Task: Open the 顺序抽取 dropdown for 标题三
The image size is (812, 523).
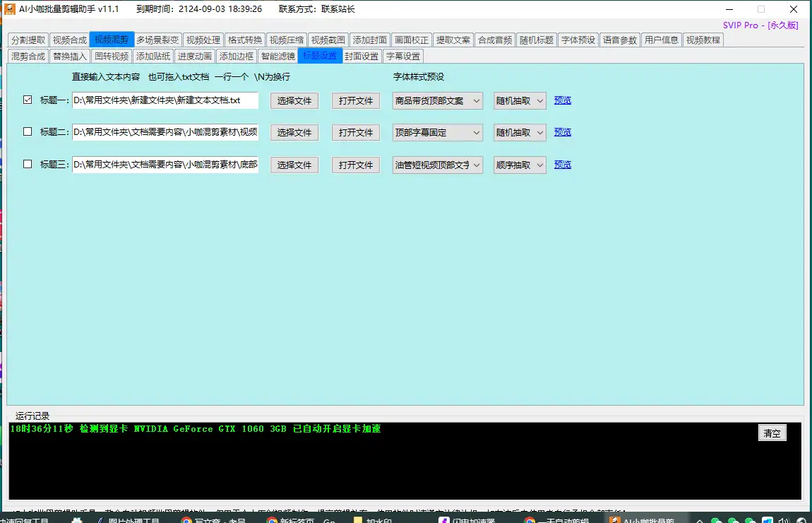Action: click(x=520, y=165)
